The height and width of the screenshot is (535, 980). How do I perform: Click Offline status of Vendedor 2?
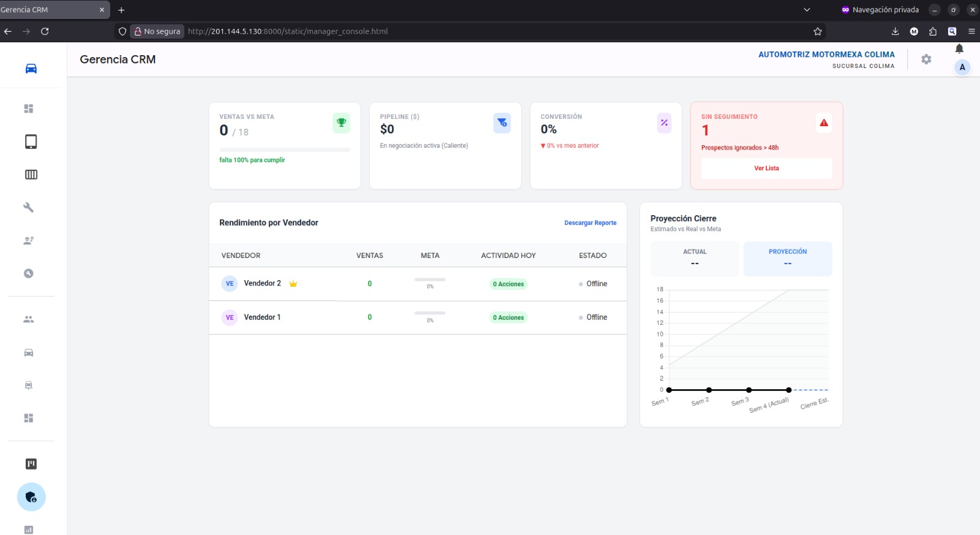[593, 284]
